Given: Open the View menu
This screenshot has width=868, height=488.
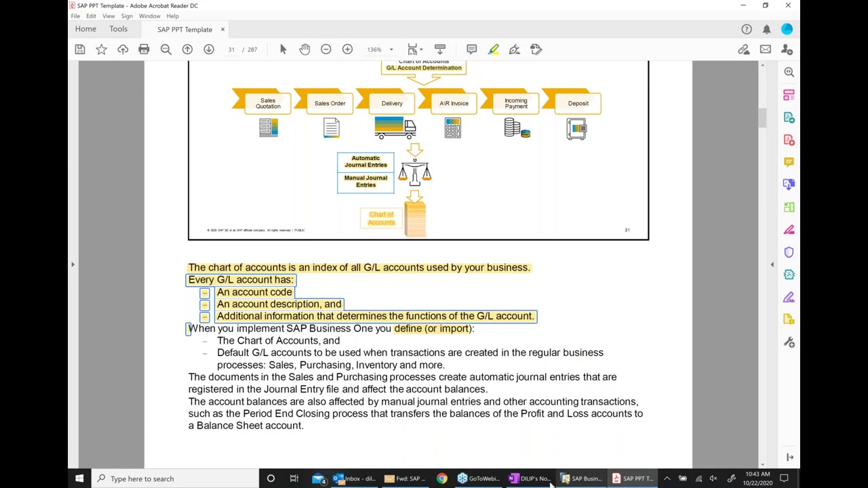Looking at the screenshot, I should click(108, 16).
